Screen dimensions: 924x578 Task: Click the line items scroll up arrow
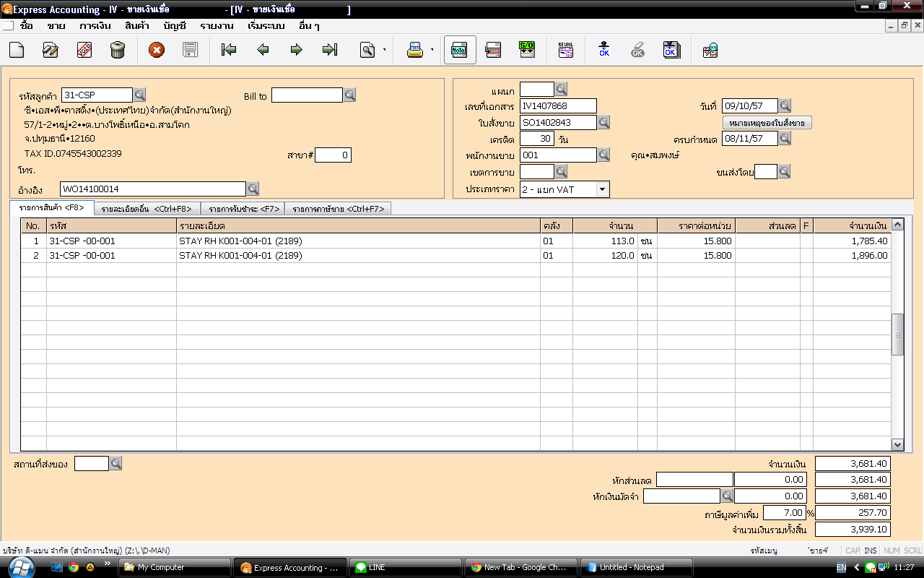[x=898, y=225]
